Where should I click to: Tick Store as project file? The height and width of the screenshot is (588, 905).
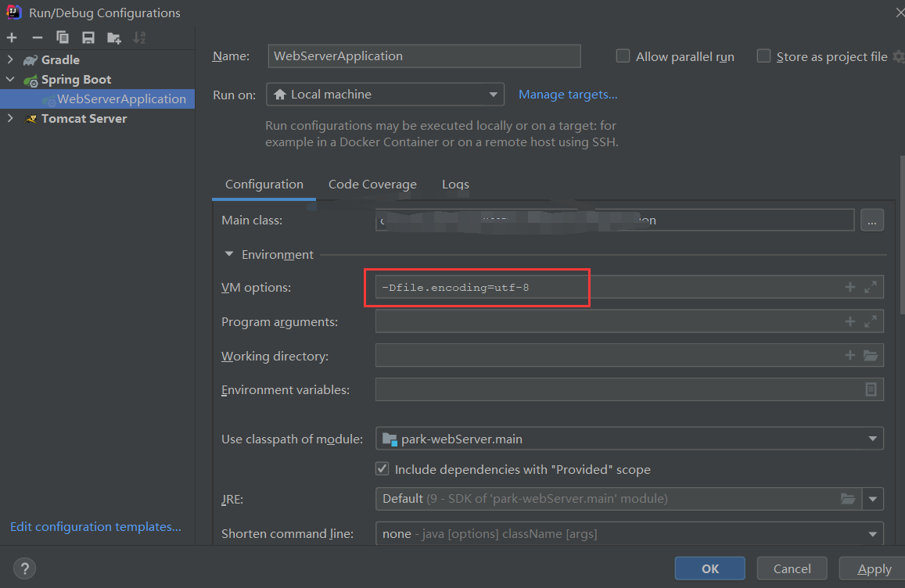point(763,56)
